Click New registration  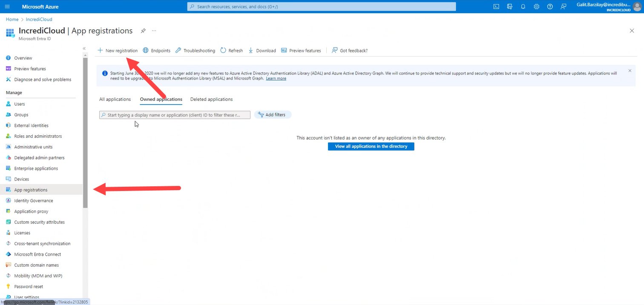click(x=118, y=50)
